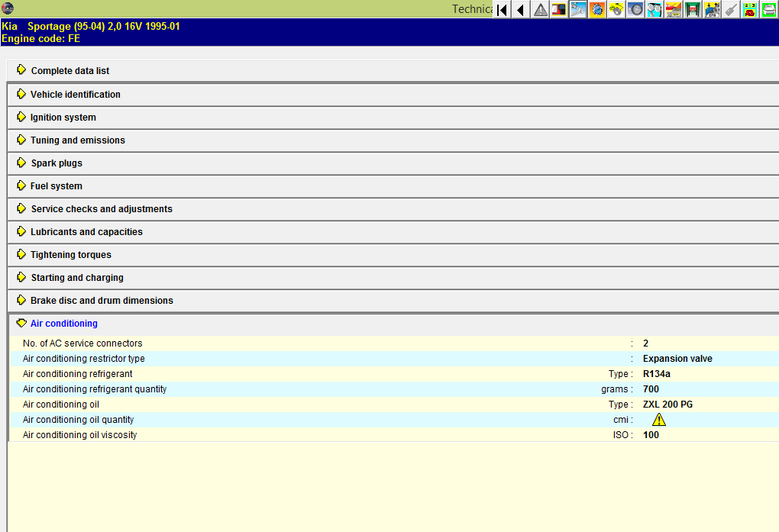Go to first page using bar-arrow icon
Screen dimensions: 779x532
coord(502,9)
